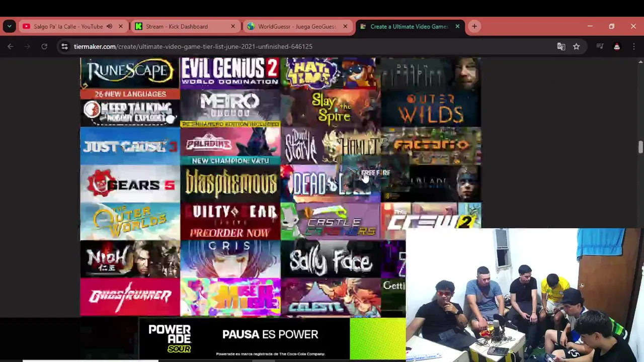The width and height of the screenshot is (644, 362).
Task: Select the Outer Wilds image
Action: [431, 108]
